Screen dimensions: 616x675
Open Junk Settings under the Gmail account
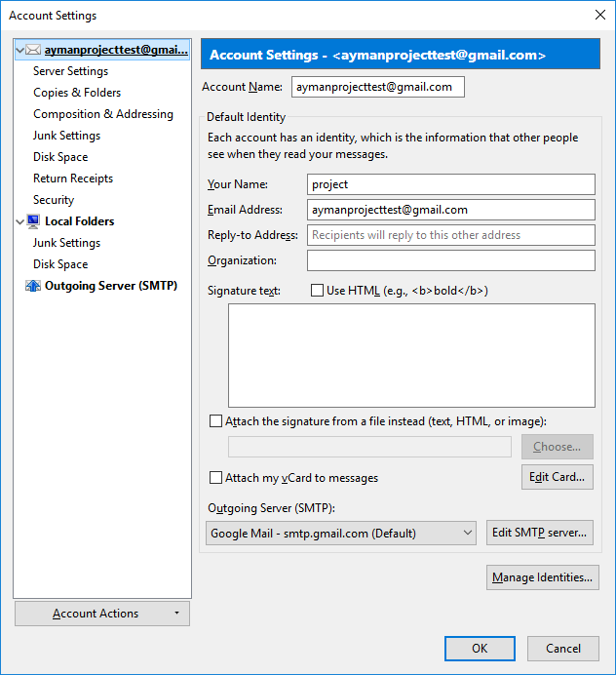click(66, 136)
